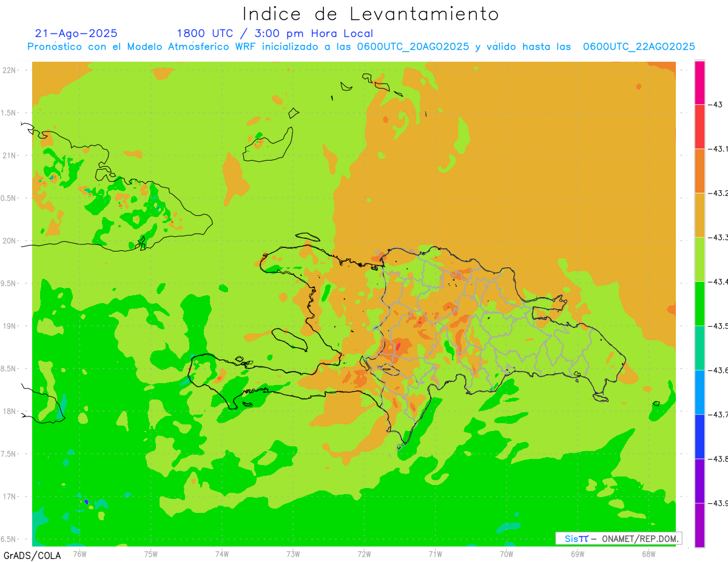Click the teal swatch above -43.6
Screen dimensions: 728x562
tap(699, 347)
